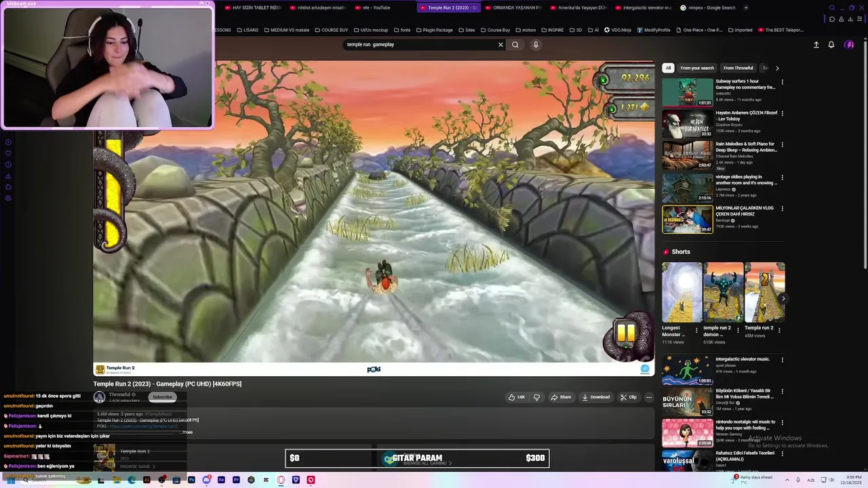Start voice search with microphone icon

pyautogui.click(x=536, y=45)
